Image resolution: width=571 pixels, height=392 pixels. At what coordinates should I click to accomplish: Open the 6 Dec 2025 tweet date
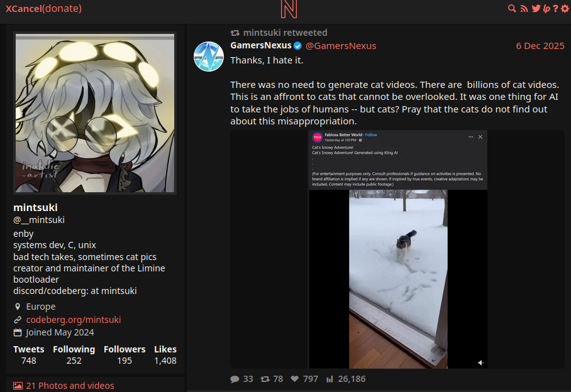coord(540,46)
